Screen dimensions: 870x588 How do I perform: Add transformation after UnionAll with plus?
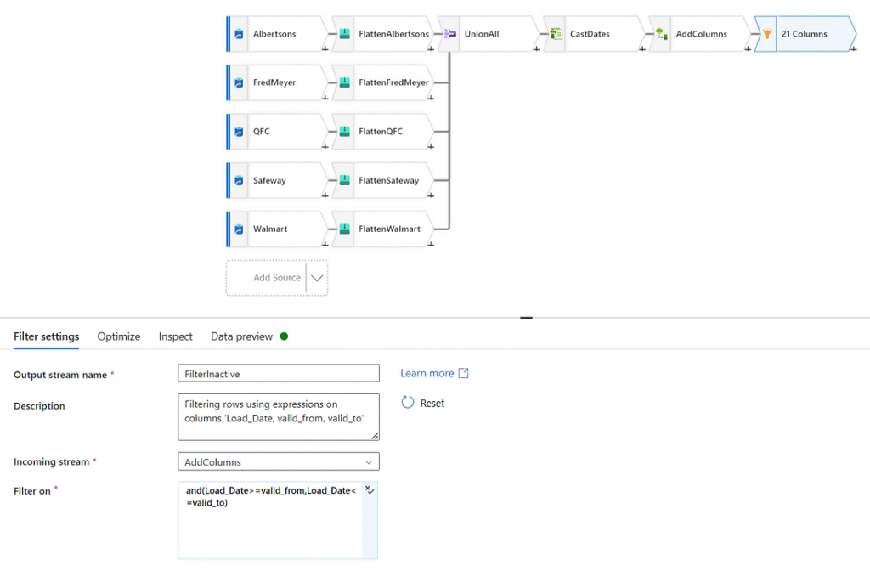[x=537, y=48]
